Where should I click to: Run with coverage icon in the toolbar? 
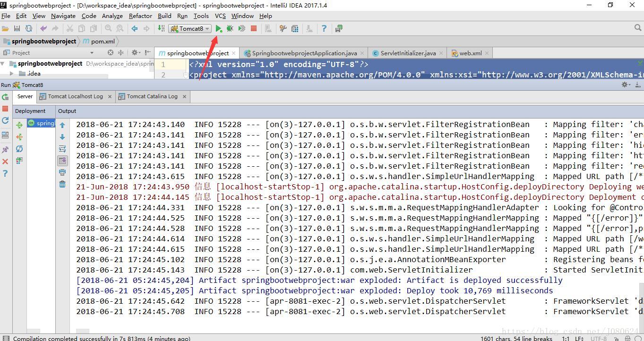[x=242, y=29]
